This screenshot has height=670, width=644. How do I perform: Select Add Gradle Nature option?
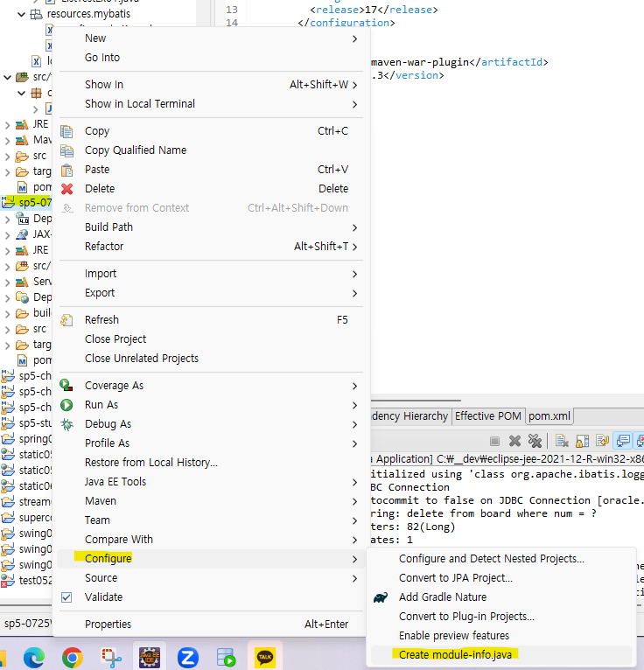[442, 597]
